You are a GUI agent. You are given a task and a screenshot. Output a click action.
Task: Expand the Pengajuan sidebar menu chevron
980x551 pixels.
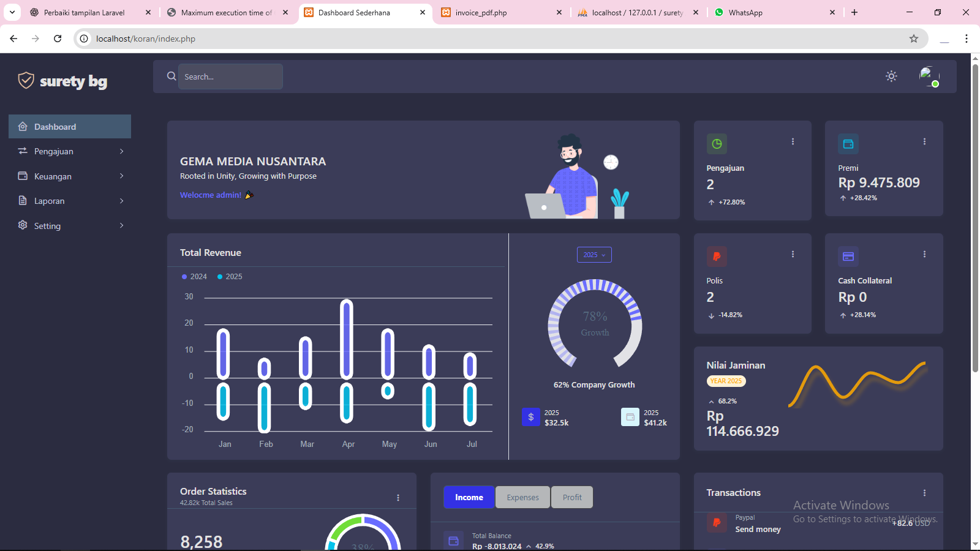pos(121,151)
